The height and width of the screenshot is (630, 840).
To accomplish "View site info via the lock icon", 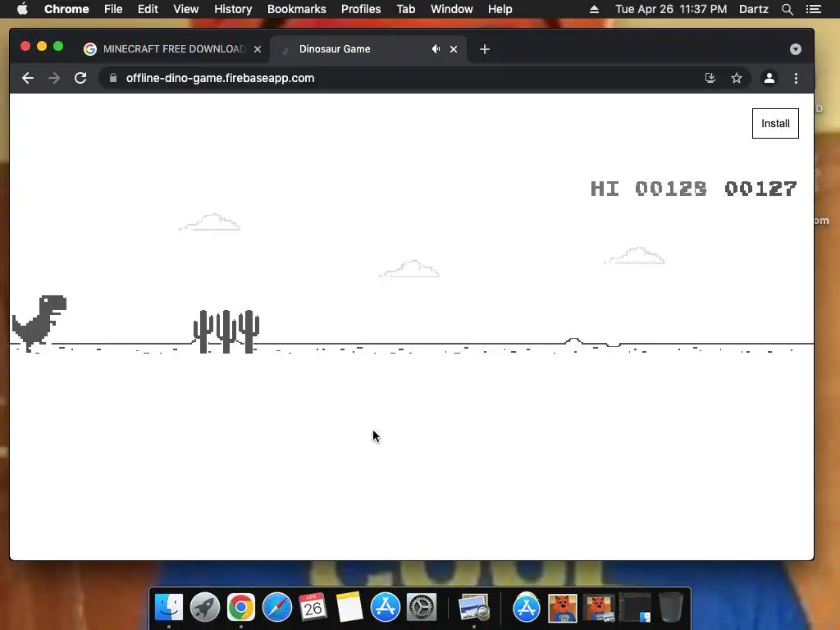I will [x=113, y=78].
